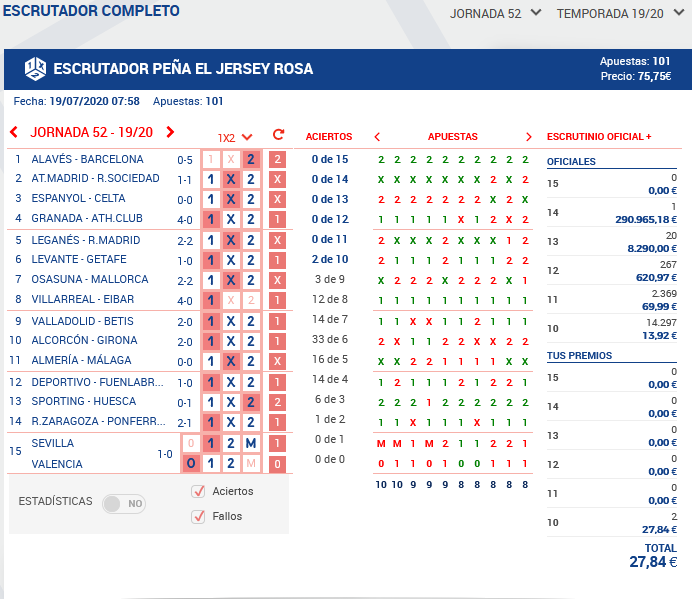Click result box for Sporting - Huesca
This screenshot has height=599, width=692.
277,402
